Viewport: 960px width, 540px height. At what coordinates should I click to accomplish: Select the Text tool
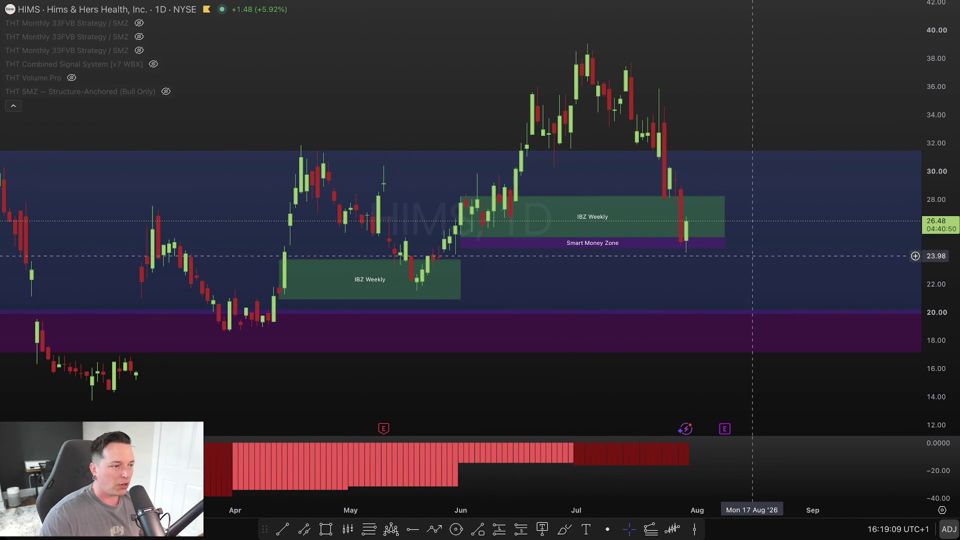coord(586,529)
